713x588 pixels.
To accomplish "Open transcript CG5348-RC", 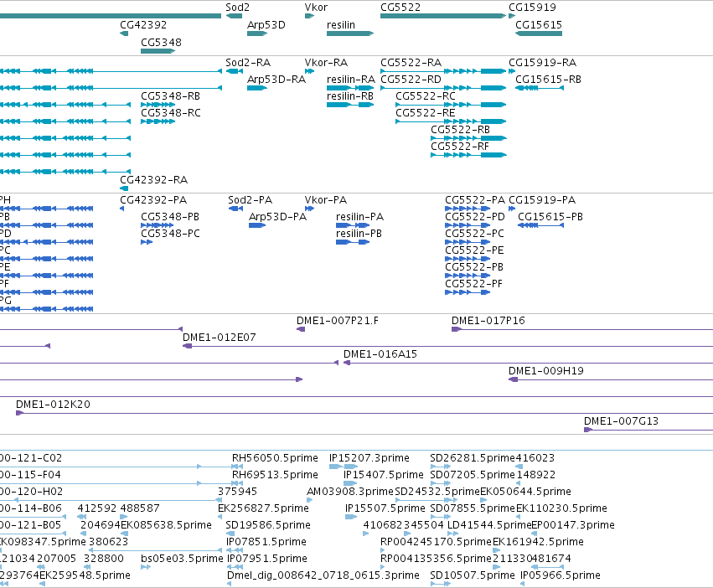I will coord(171,113).
